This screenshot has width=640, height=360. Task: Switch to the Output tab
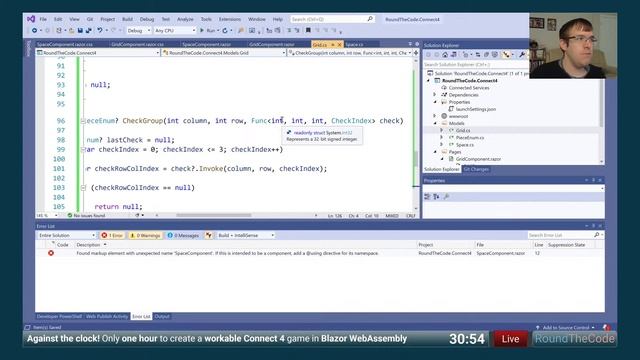(162, 316)
